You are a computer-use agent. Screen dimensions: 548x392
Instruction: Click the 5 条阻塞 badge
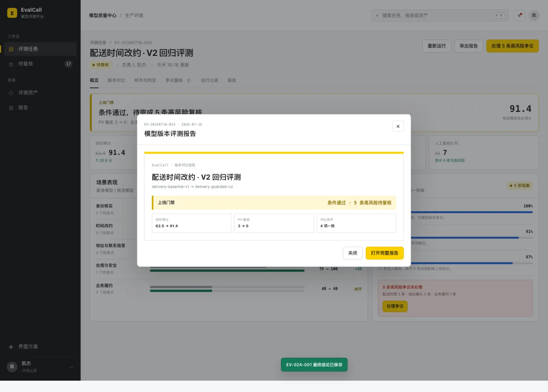coord(520,186)
